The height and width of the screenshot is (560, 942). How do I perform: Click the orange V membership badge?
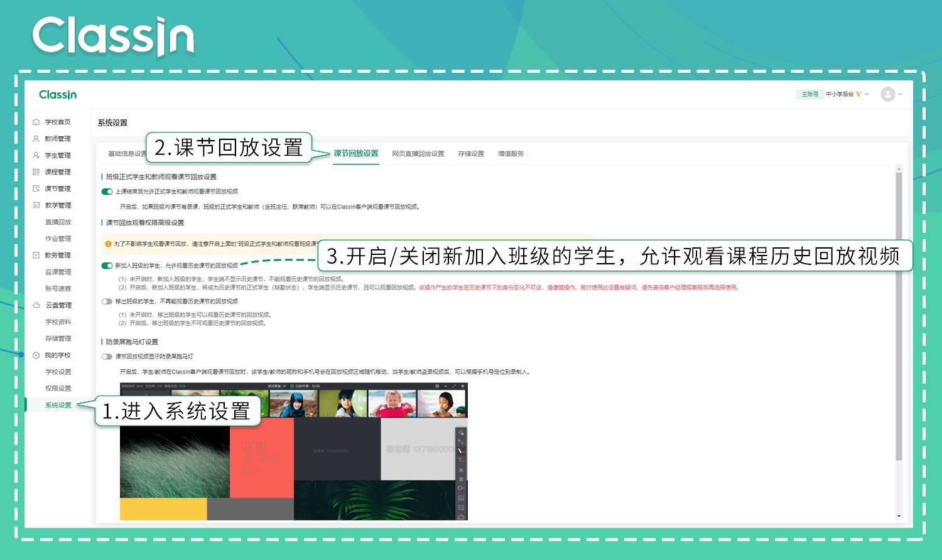[x=858, y=94]
